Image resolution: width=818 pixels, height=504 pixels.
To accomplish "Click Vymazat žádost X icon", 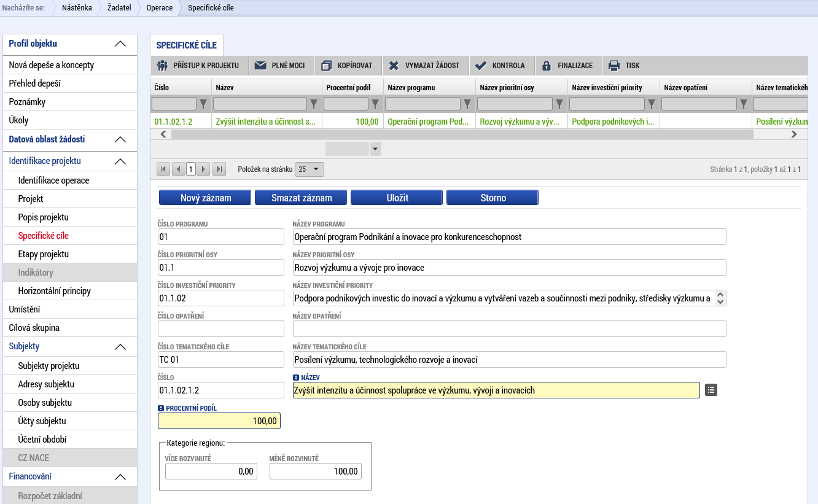I will click(x=394, y=66).
